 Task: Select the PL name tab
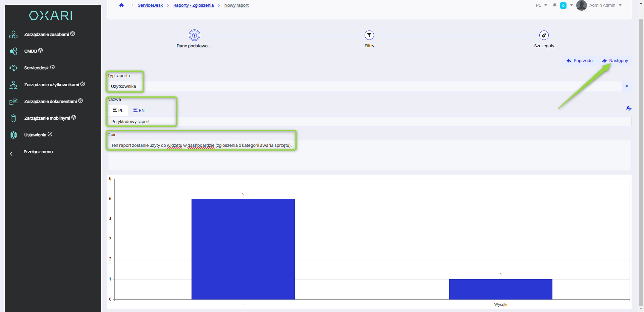118,111
